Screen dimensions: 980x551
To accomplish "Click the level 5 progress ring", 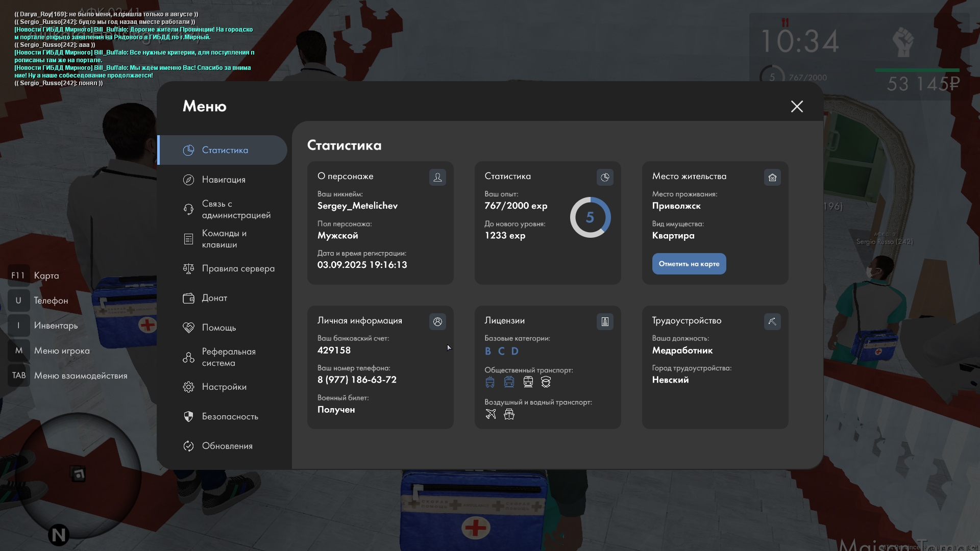I will click(590, 217).
